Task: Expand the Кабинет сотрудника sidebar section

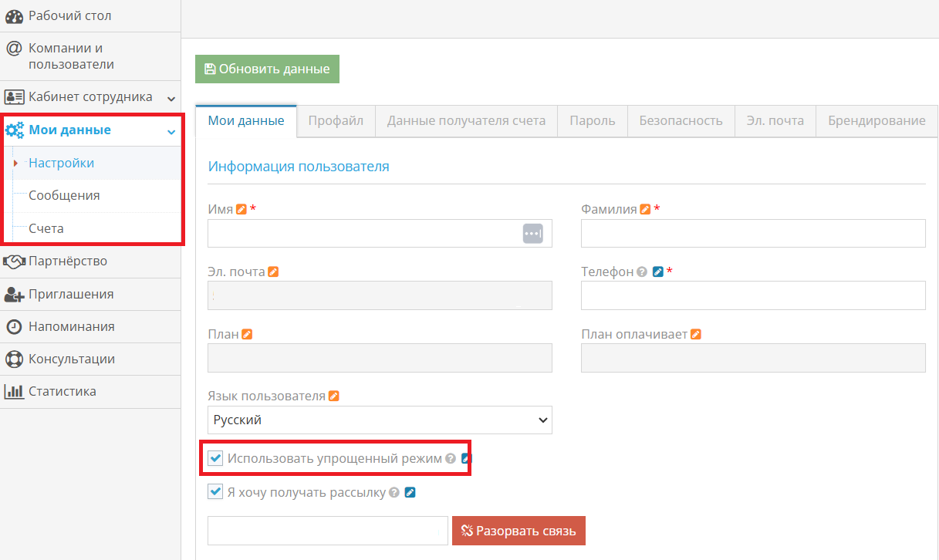Action: (171, 98)
